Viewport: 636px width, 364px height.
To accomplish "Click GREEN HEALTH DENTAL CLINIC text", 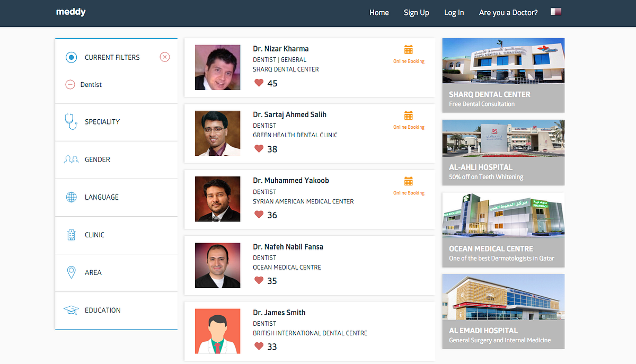I will pos(295,135).
